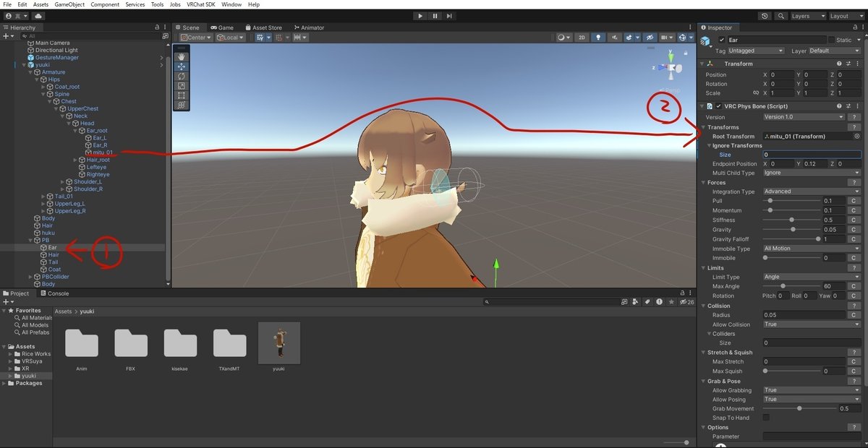
Task: Switch to the Asset Store tab
Action: tap(263, 27)
